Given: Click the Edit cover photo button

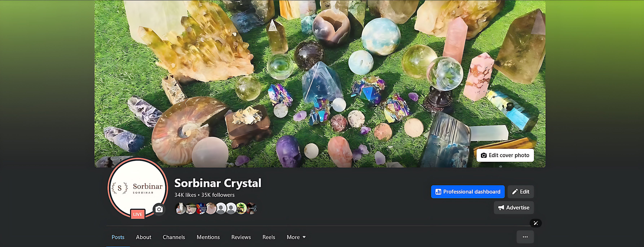Looking at the screenshot, I should point(505,155).
